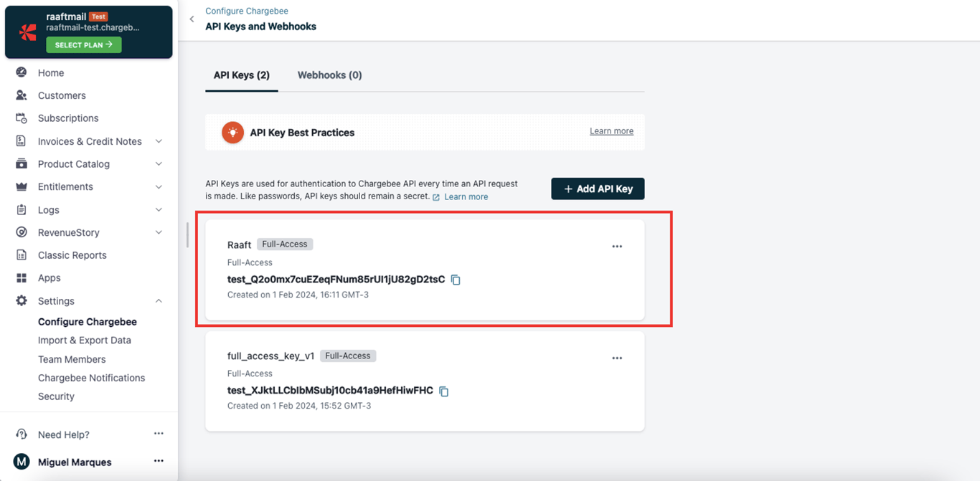The width and height of the screenshot is (980, 481).
Task: Click the Subscriptions sidebar icon
Action: click(22, 118)
